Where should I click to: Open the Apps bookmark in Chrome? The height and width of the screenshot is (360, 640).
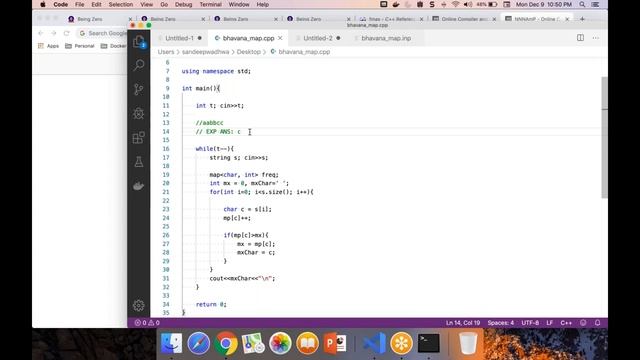(x=49, y=46)
